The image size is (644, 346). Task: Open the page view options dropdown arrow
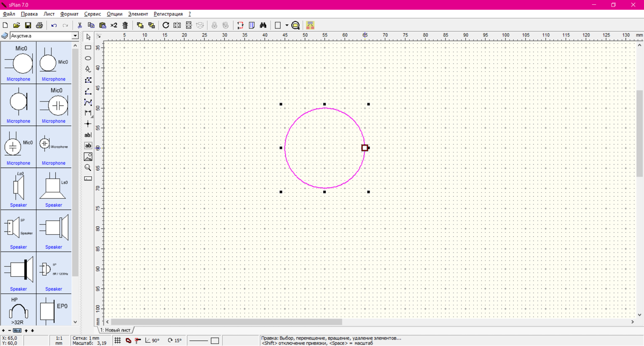(x=287, y=25)
